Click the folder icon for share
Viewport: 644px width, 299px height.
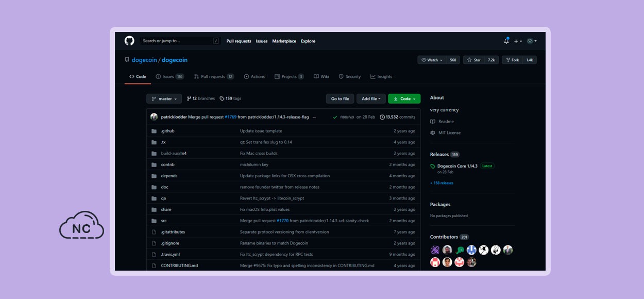click(x=154, y=210)
